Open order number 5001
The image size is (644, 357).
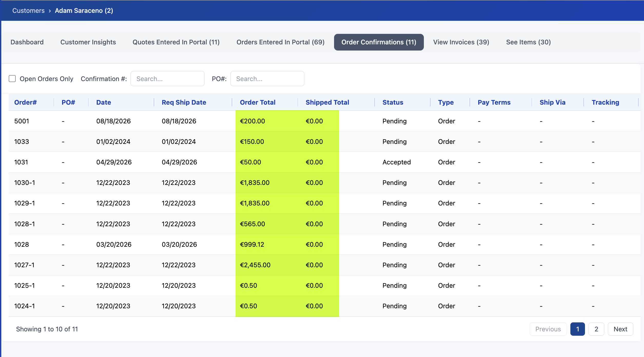(22, 121)
